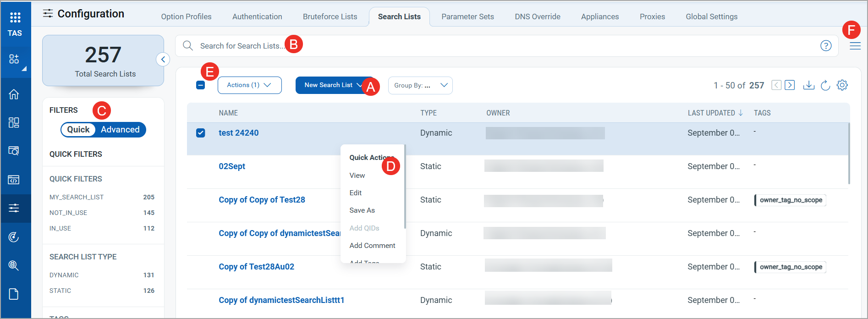Open the hamburger menu at top right
The image size is (868, 319).
click(x=855, y=46)
